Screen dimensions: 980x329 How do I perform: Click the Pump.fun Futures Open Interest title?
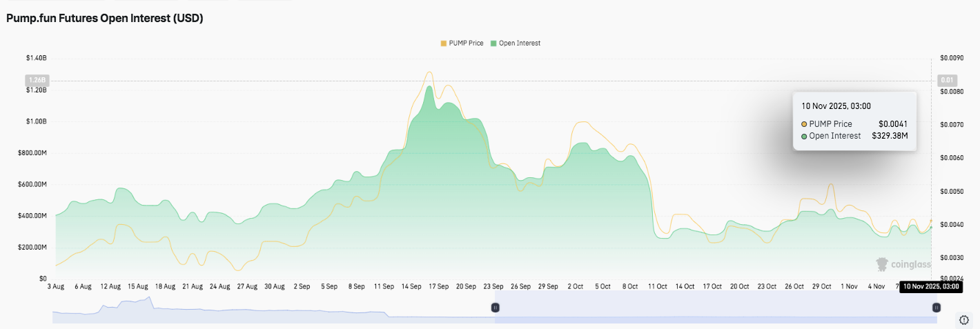tap(104, 19)
